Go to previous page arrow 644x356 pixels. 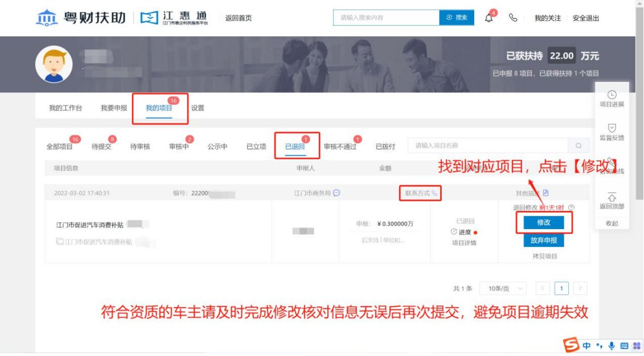[x=543, y=288]
